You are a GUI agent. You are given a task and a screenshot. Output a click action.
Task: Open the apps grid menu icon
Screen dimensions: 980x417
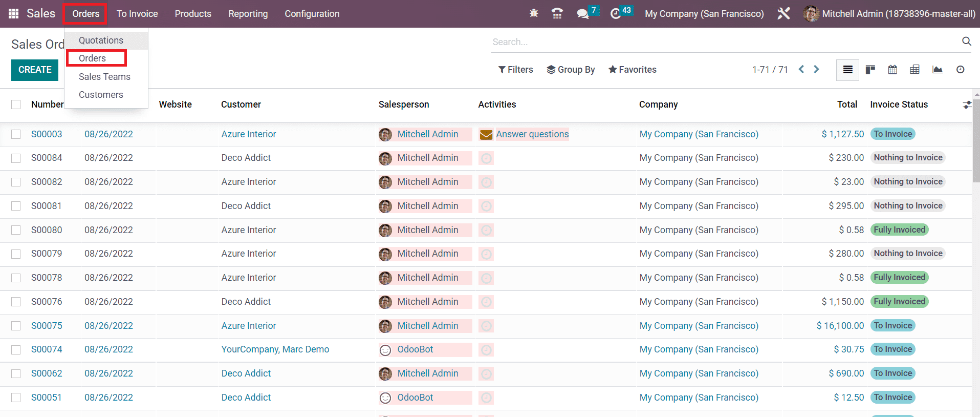click(14, 14)
